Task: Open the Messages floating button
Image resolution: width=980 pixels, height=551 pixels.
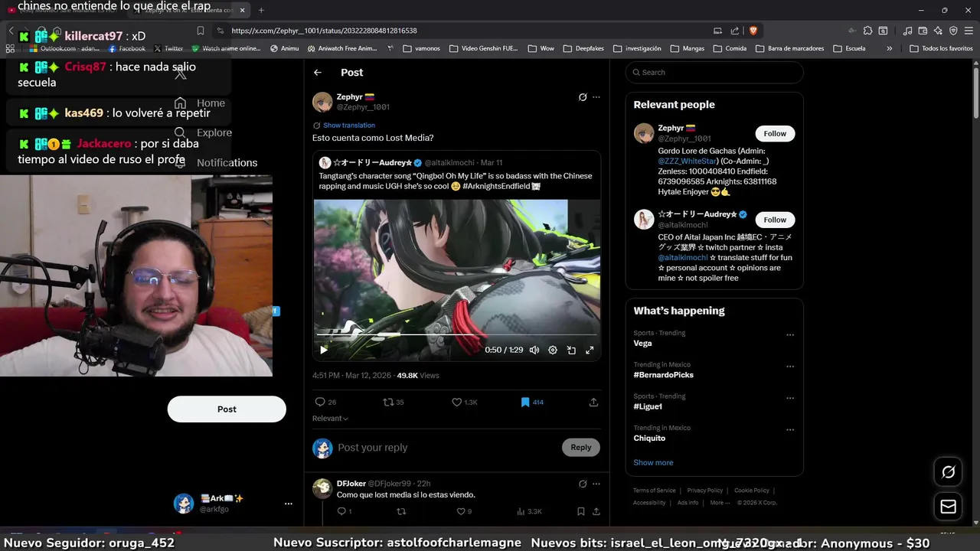Action: (x=948, y=507)
